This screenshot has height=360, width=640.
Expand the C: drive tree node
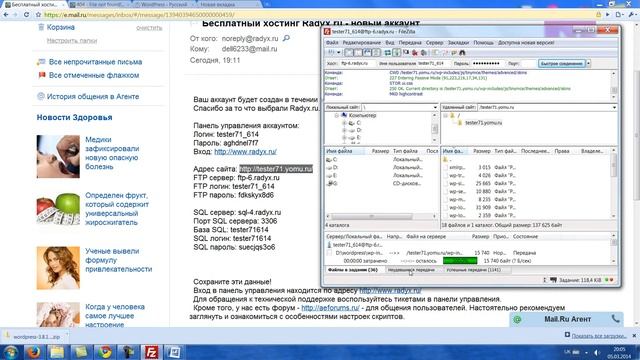344,123
